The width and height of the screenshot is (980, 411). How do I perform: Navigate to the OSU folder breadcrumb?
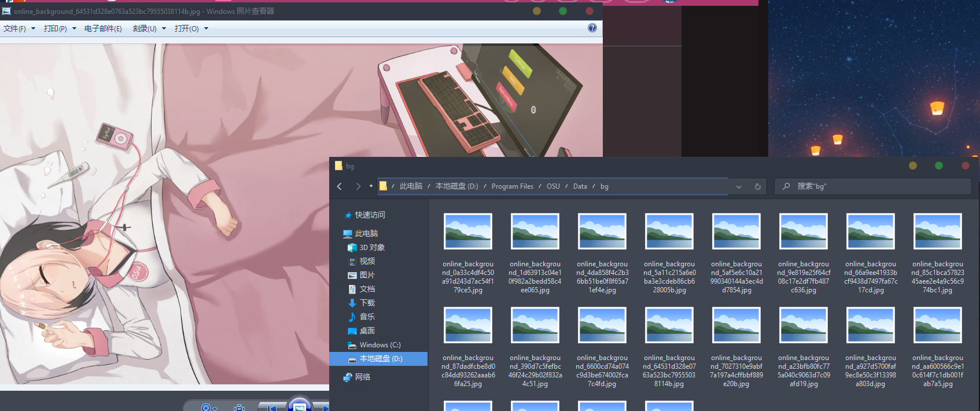[x=553, y=186]
